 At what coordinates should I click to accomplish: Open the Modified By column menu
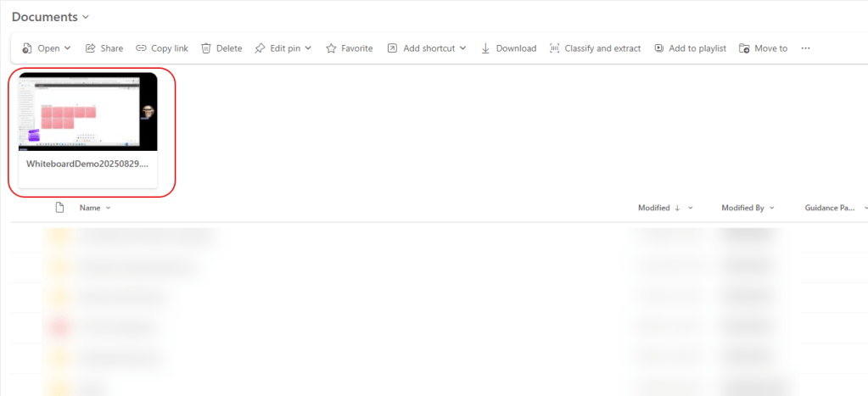771,208
